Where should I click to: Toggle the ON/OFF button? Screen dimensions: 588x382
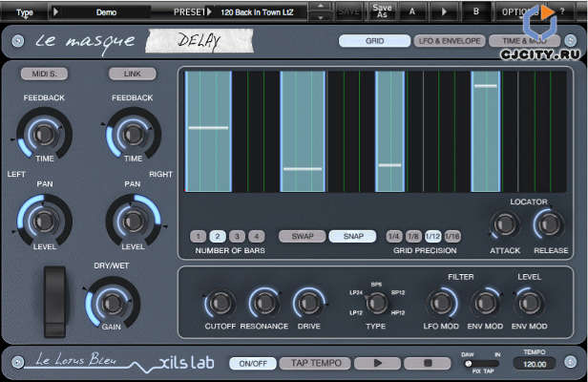pos(253,363)
